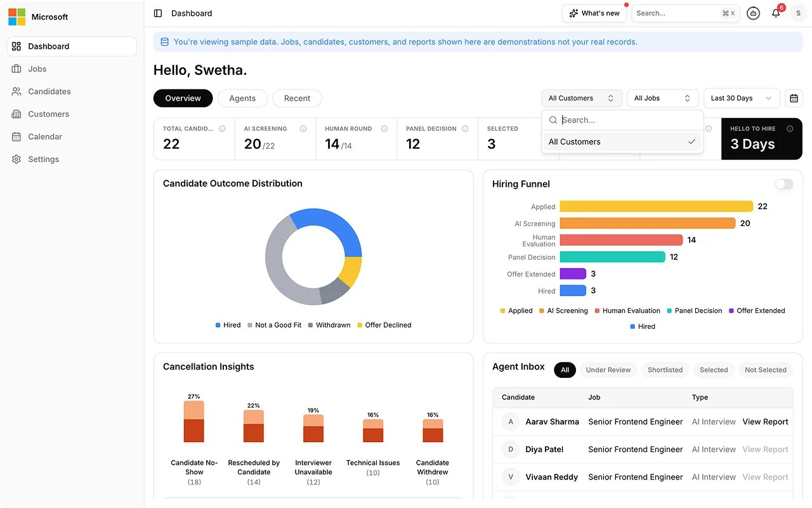Open the What's new button
Viewport: 812px width, 508px height.
pyautogui.click(x=594, y=13)
